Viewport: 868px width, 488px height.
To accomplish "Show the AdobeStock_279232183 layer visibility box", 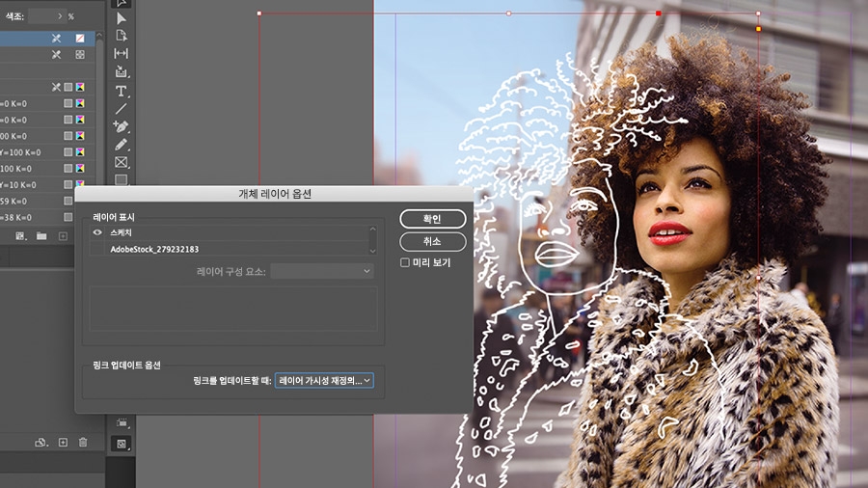I will click(x=97, y=249).
